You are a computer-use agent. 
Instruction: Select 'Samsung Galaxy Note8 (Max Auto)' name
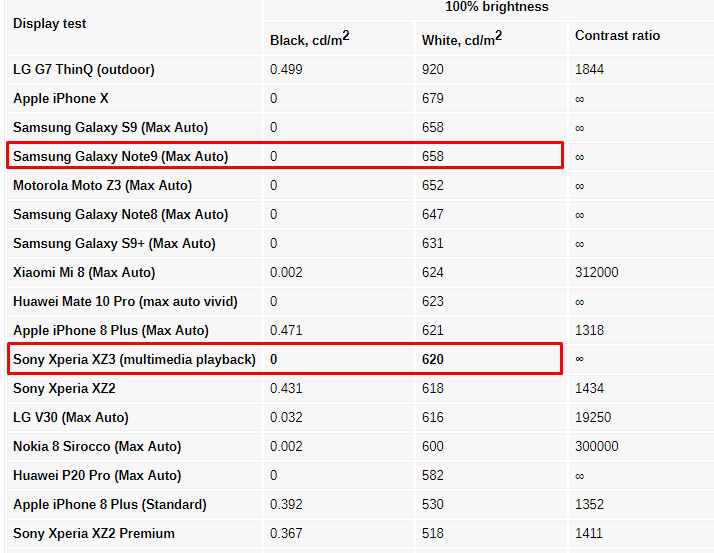tap(121, 215)
